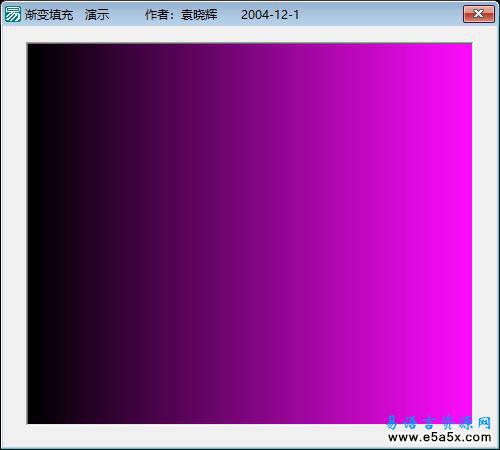Open the www.e5a5x.com watermark link
This screenshot has width=500, height=450.
[x=440, y=437]
